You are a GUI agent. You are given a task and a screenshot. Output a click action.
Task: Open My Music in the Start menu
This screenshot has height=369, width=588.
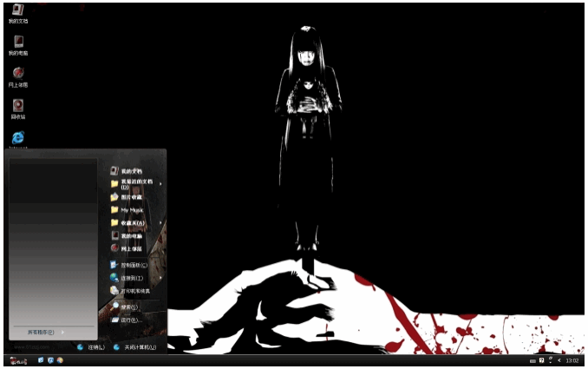(x=127, y=210)
